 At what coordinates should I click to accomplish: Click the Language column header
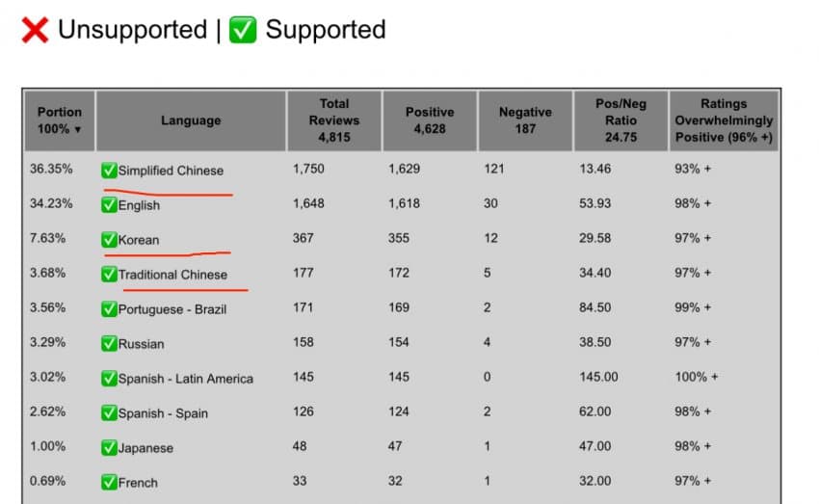click(191, 120)
